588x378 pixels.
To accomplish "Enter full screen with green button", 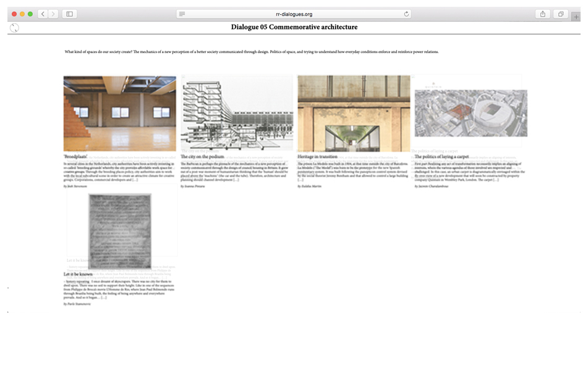I will pos(30,14).
